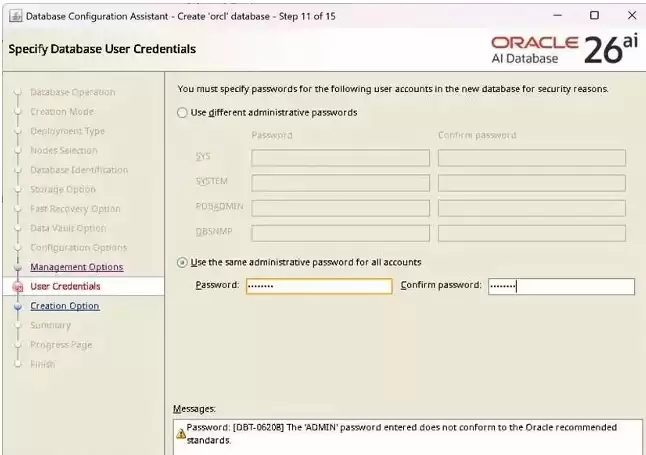Click the SYS password field
646x455 pixels.
pyautogui.click(x=340, y=158)
